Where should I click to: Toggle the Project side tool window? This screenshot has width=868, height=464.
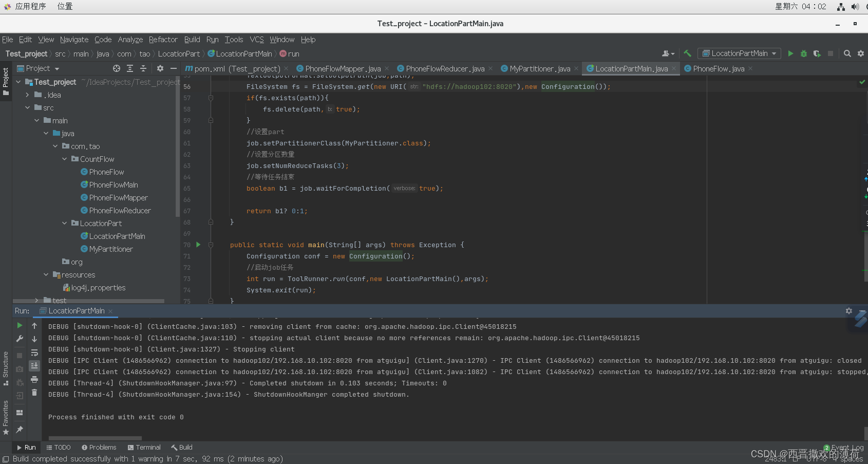pos(6,82)
